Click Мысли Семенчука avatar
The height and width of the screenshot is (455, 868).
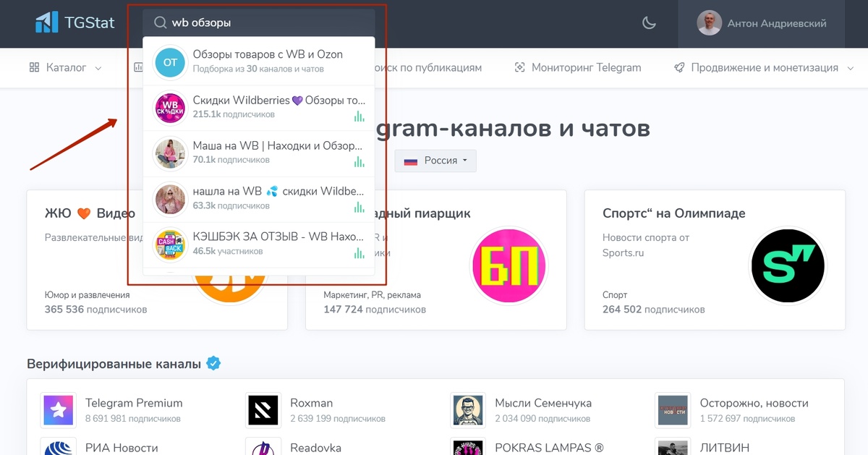467,410
